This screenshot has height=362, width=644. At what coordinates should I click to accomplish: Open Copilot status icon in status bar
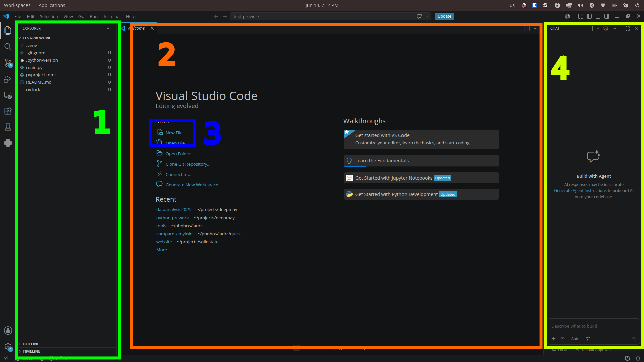[627, 358]
